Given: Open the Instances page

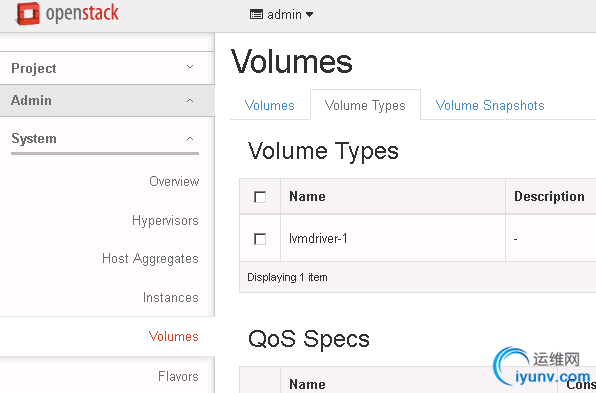Looking at the screenshot, I should (x=171, y=297).
